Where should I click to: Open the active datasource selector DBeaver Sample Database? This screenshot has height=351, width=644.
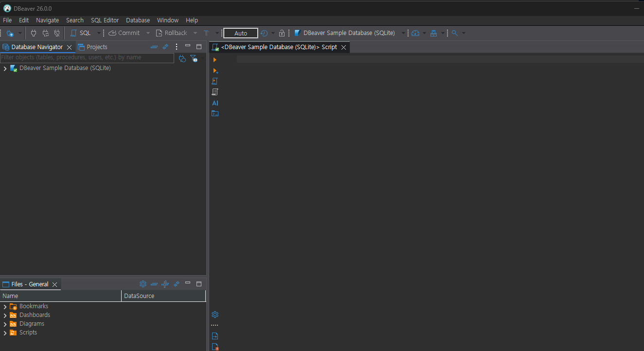point(349,33)
